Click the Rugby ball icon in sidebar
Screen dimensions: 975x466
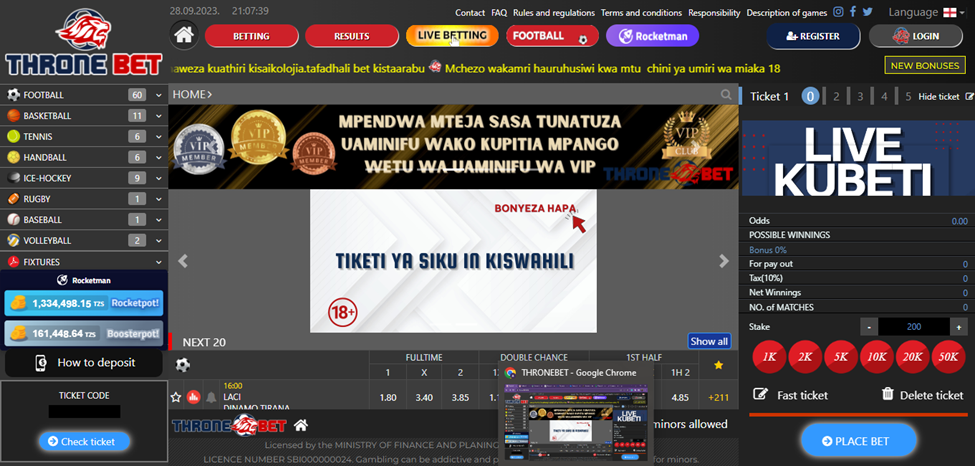(13, 199)
